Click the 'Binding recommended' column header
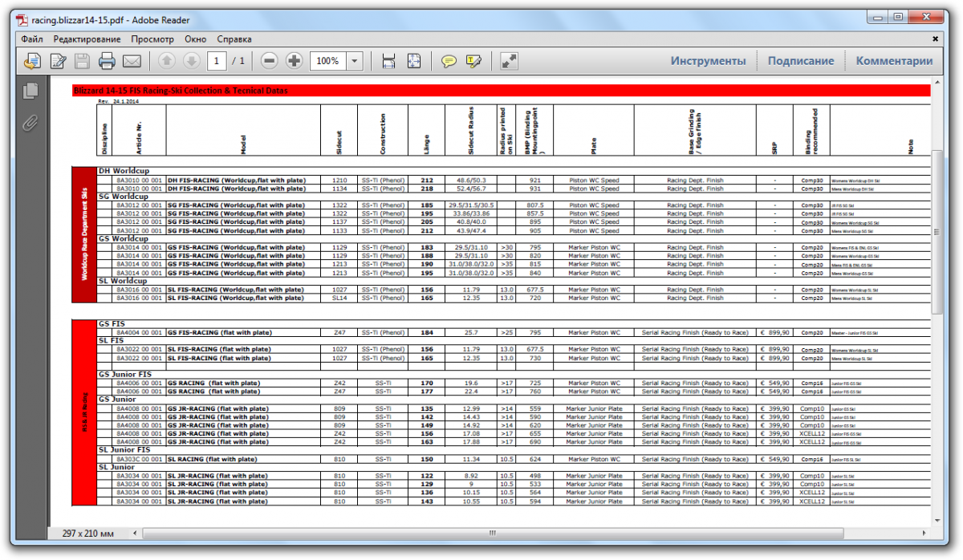The width and height of the screenshot is (963, 560). [811, 130]
